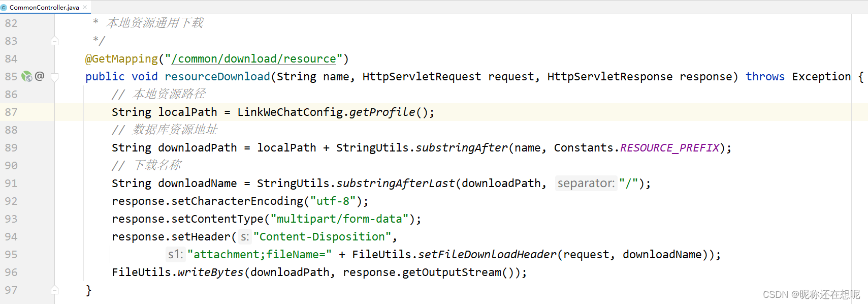Click the downloadName variable declaration on line 91
The image size is (868, 304).
click(198, 184)
